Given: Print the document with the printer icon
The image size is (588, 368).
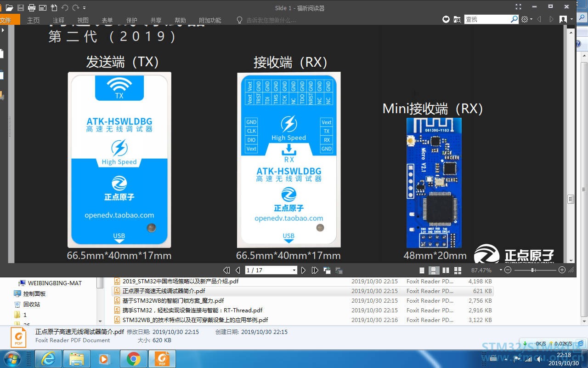Looking at the screenshot, I should 32,7.
